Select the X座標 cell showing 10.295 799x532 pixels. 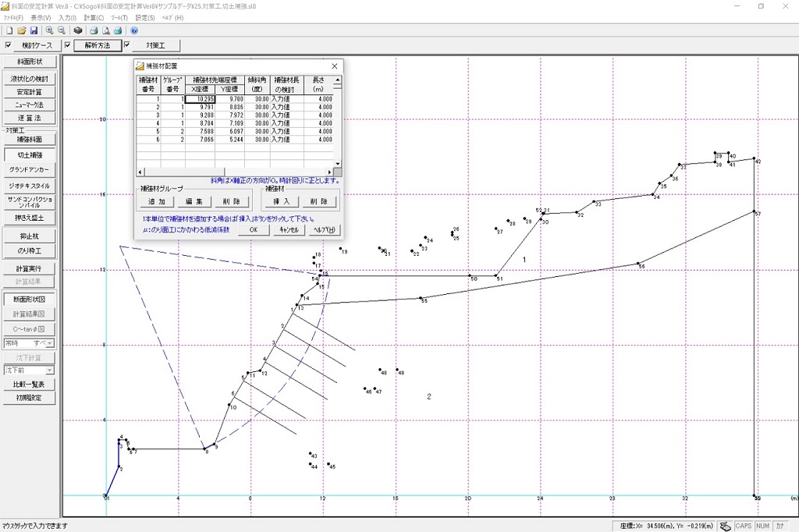pos(200,99)
